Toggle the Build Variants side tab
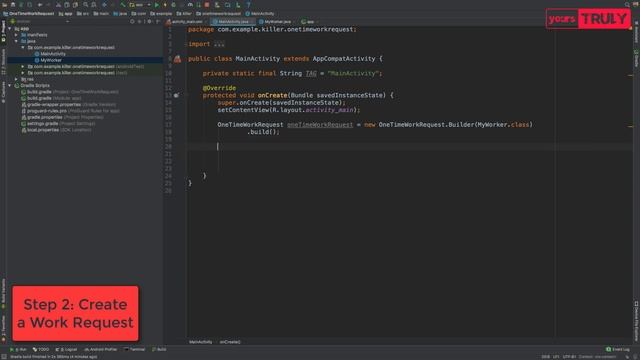The height and width of the screenshot is (360, 640). coord(3,293)
